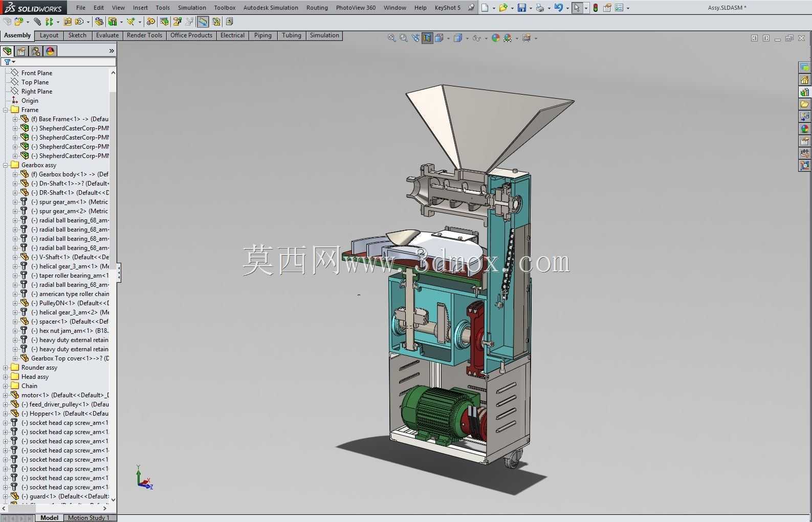Expand the manager pane tabs chevron
This screenshot has height=522, width=812.
point(112,51)
